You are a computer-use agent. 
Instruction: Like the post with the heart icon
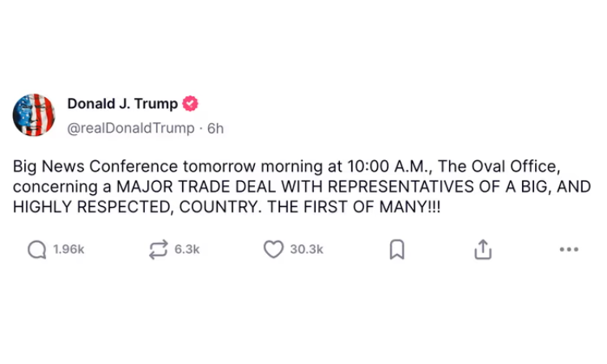point(274,250)
